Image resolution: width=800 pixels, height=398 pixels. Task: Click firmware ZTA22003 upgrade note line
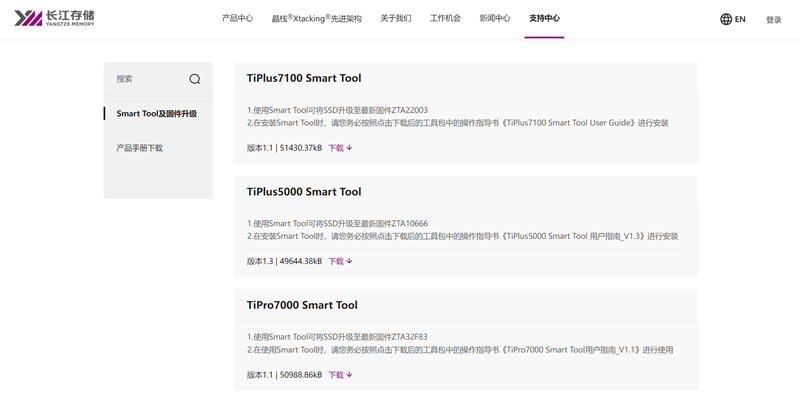tap(337, 110)
